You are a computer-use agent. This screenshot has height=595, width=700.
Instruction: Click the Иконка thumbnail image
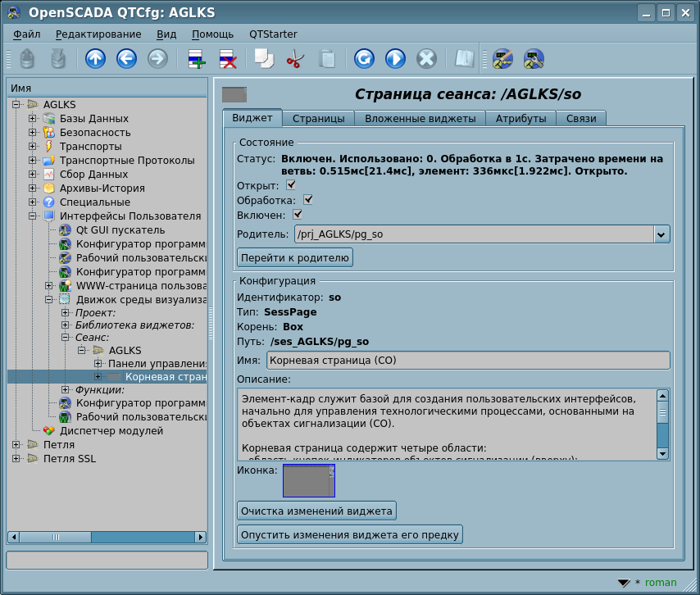(x=309, y=481)
